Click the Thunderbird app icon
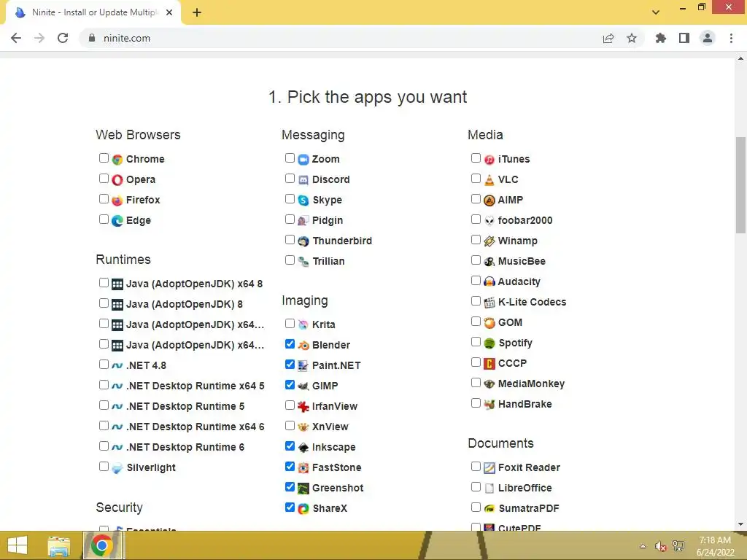This screenshot has height=560, width=747. [x=303, y=241]
